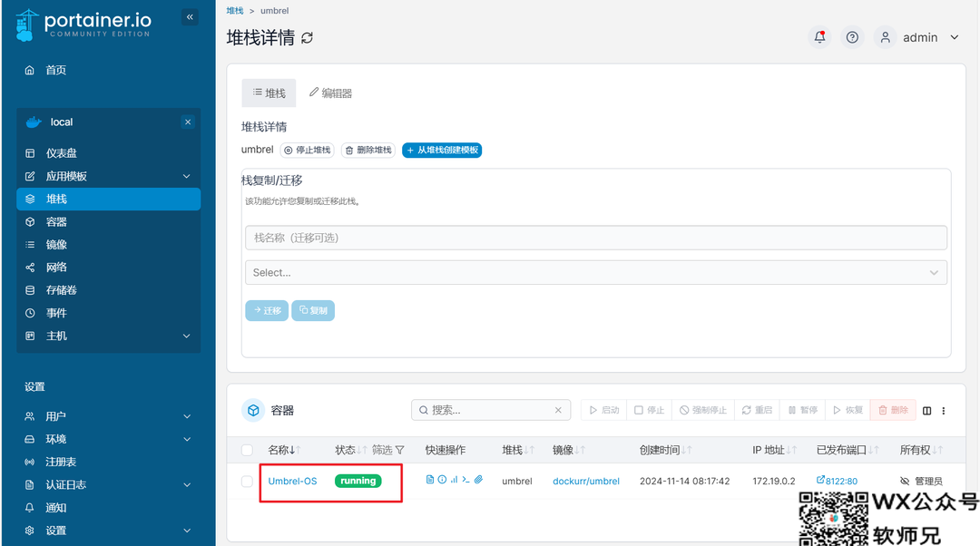Focus the 栈名称 input field
Screen dimensions: 980x546
coord(595,238)
